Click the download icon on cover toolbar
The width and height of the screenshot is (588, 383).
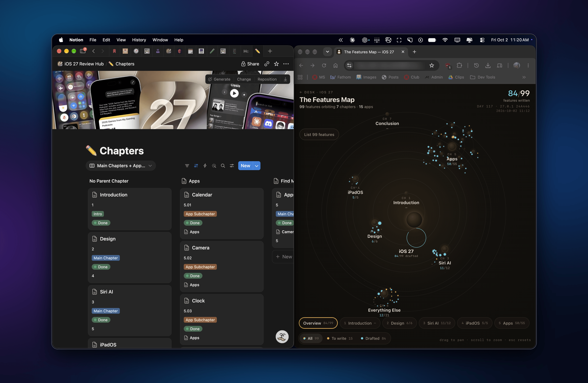[x=285, y=79]
